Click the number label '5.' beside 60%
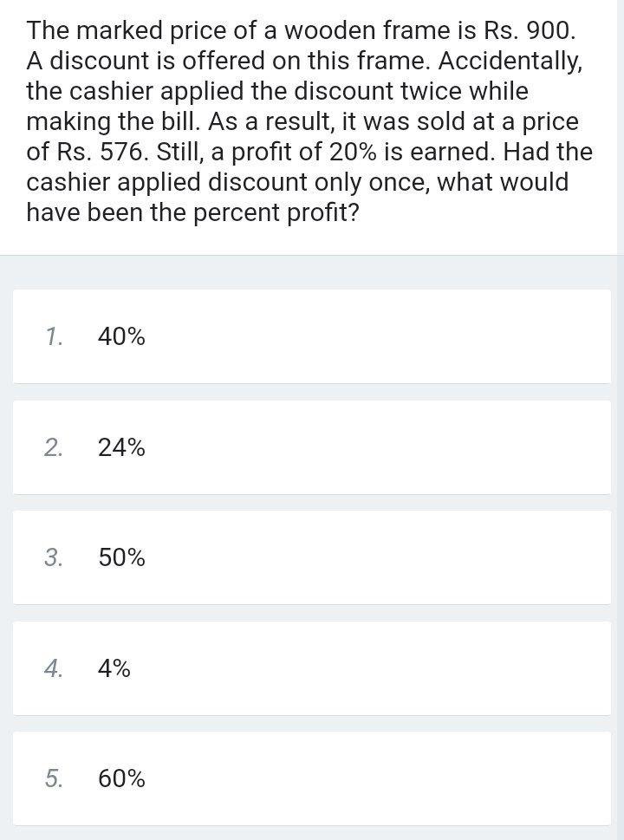The image size is (624, 840). point(53,778)
